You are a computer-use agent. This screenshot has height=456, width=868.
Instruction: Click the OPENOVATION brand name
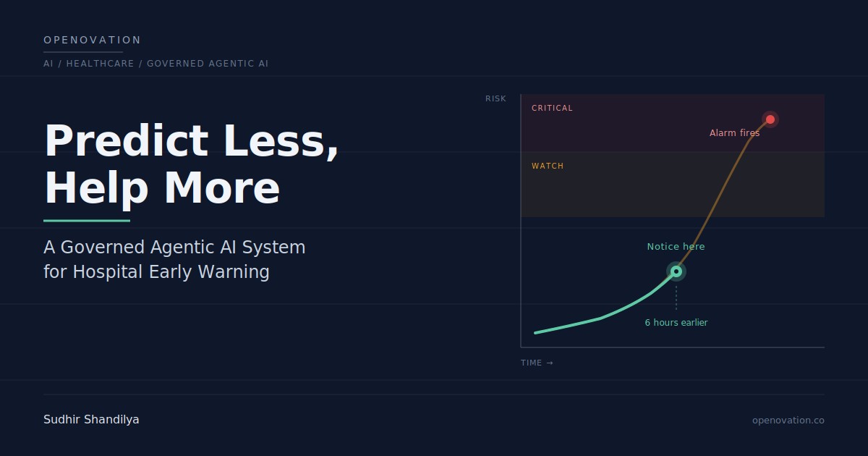point(93,41)
